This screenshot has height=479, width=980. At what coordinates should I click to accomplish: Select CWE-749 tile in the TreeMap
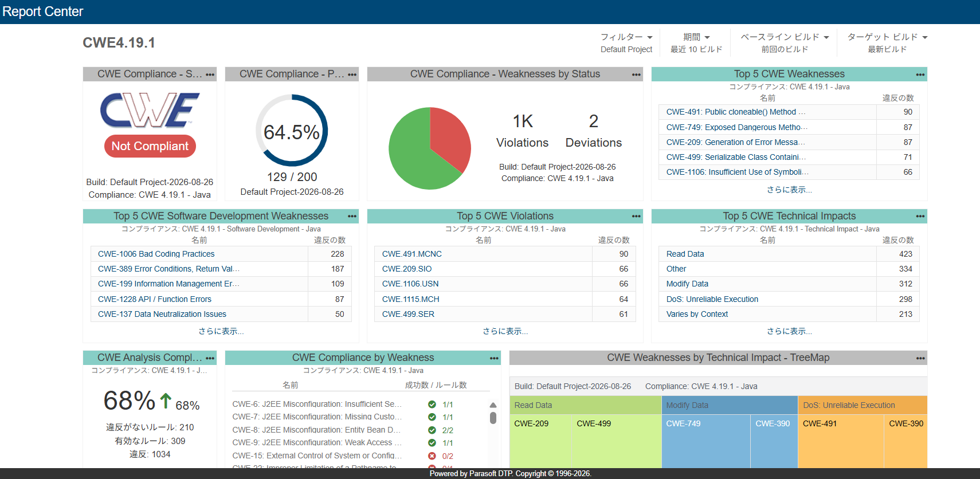(x=705, y=441)
